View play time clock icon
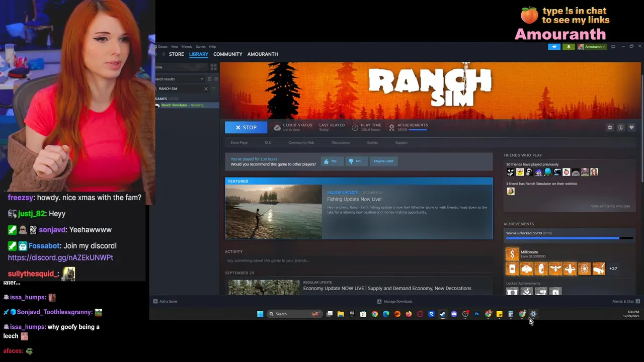This screenshot has height=362, width=644. point(355,127)
